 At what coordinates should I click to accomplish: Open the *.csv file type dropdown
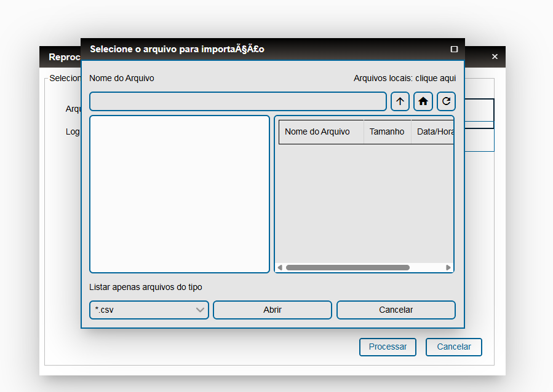point(149,310)
